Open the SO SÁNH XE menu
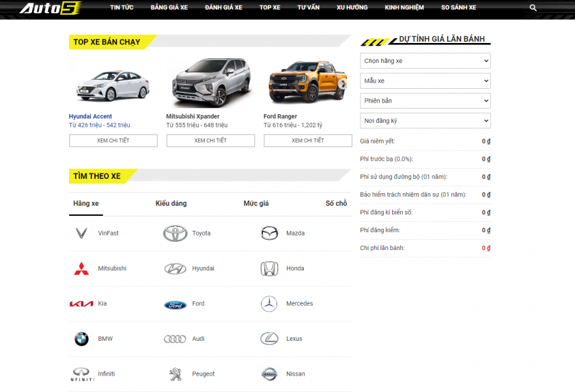Image resolution: width=575 pixels, height=392 pixels. click(458, 8)
